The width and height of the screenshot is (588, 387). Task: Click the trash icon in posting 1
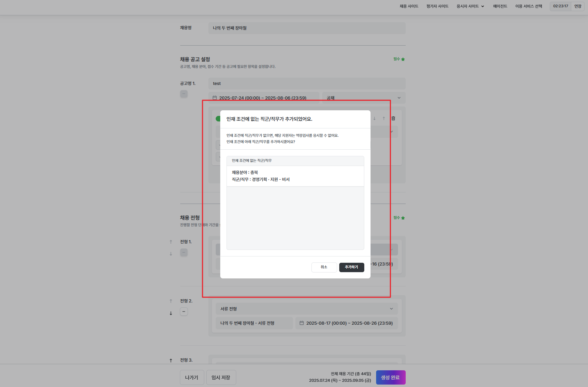(393, 118)
